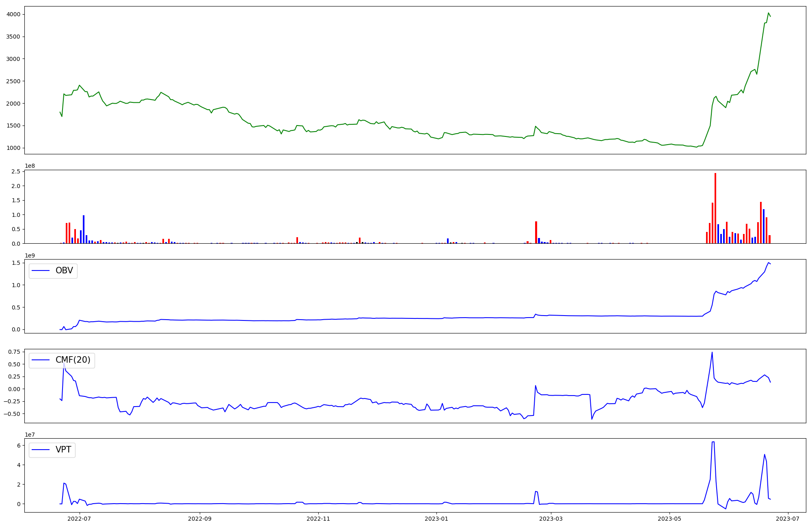Click the CMF(20) legend label
This screenshot has height=528, width=812.
(73, 360)
